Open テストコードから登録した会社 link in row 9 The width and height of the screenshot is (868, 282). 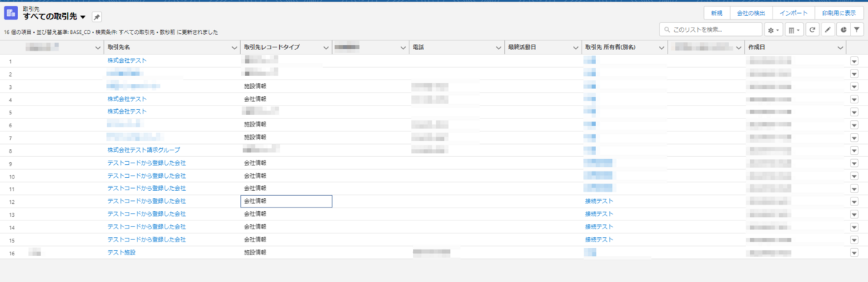tap(147, 163)
